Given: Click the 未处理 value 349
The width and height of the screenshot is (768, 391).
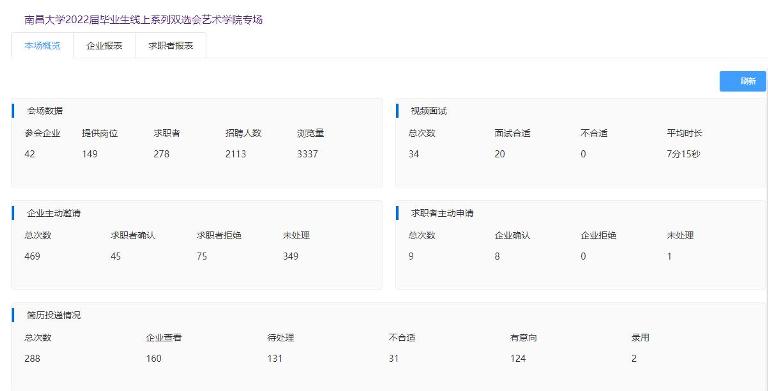Looking at the screenshot, I should [290, 256].
